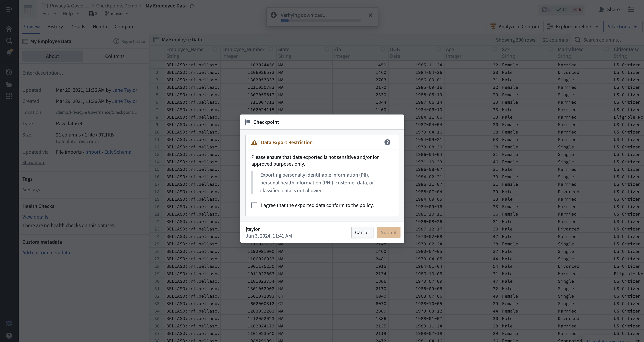Screen dimensions: 644x342
Task: Close the Verifying download notification
Action: coord(370,15)
